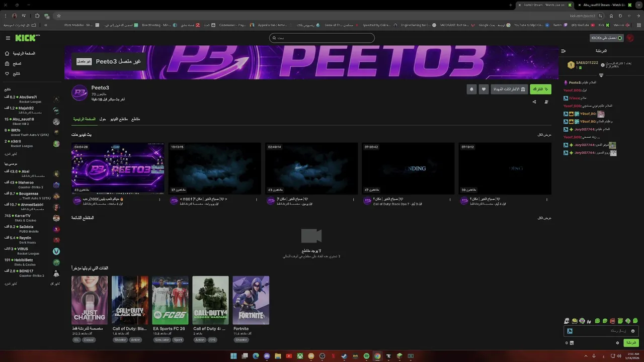Open the EA Sports FC 26 card
Screen dimensions: 644x362
[x=170, y=300]
